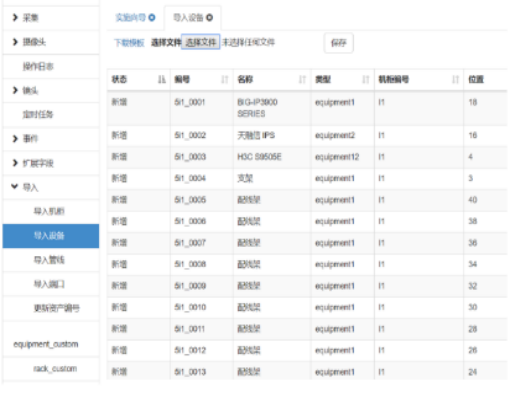This screenshot has height=397, width=511.
Task: Expand the 扩展字段 sidebar chevron
Action: coord(15,163)
